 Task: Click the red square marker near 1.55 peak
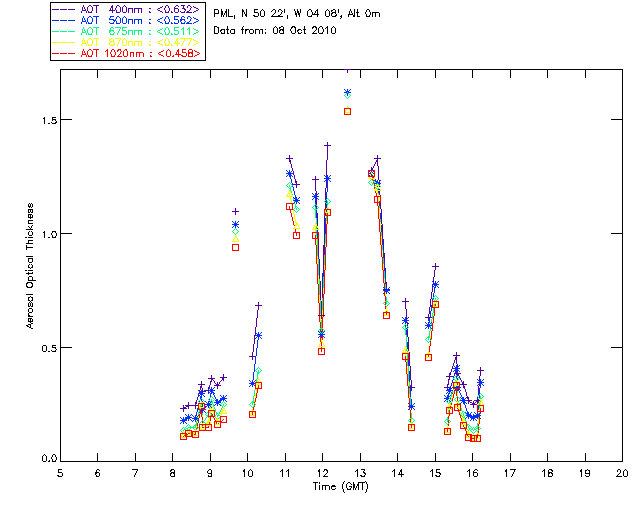pyautogui.click(x=347, y=111)
